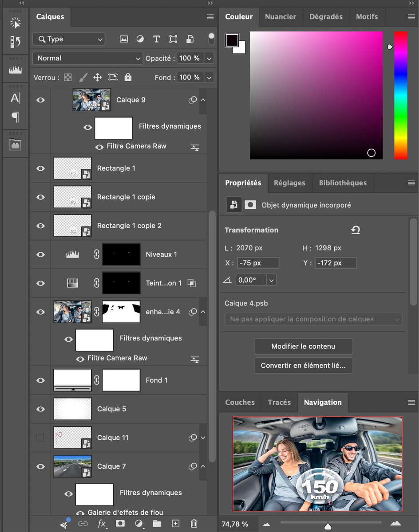Filter layers by type text icon
The image size is (419, 532).
156,39
